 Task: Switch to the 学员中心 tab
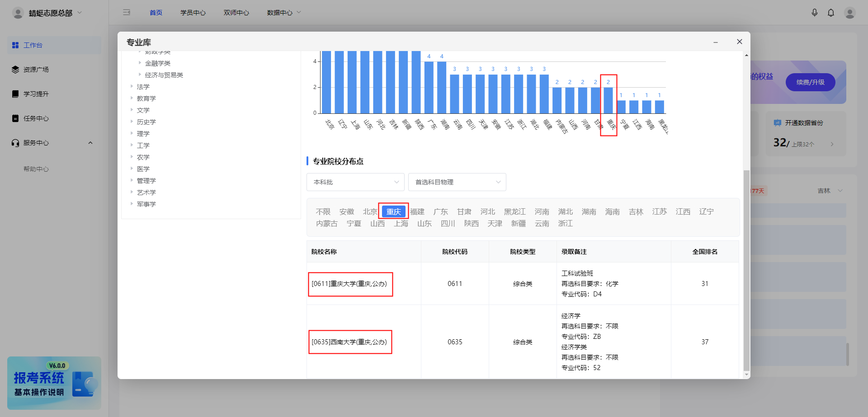[x=193, y=12]
